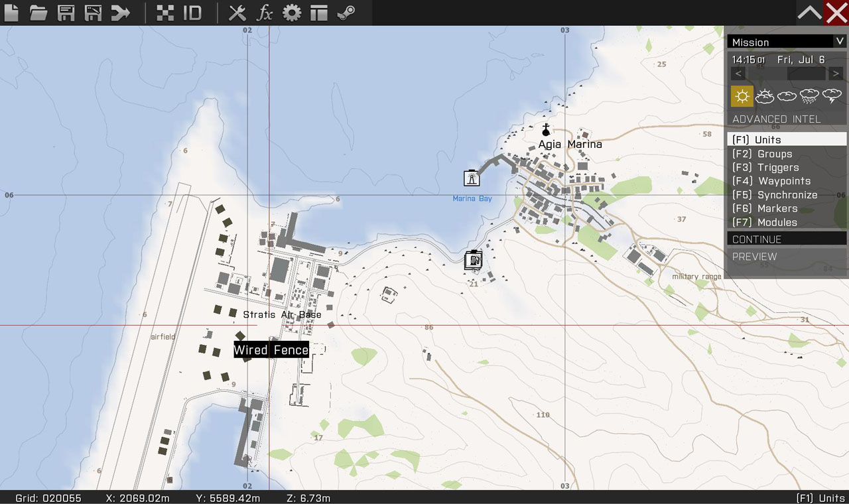Click the [F1] Units status bar indicator
This screenshot has height=504, width=849.
click(x=820, y=498)
